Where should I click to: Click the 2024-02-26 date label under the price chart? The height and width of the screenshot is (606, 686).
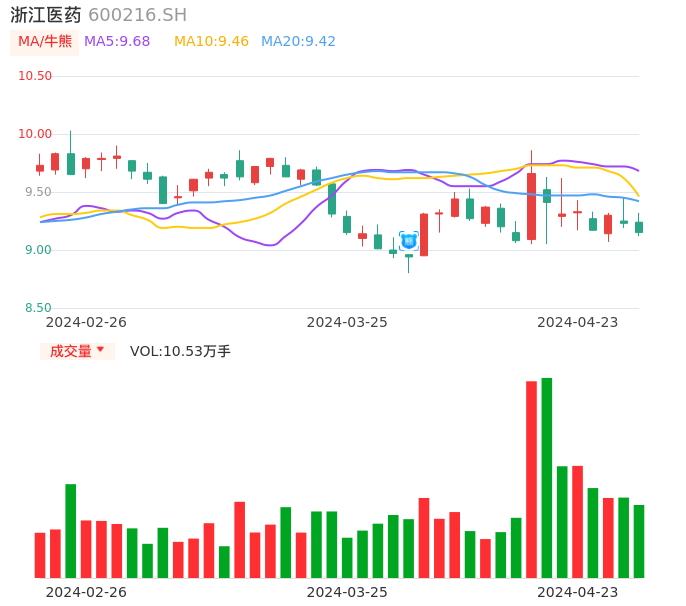[x=86, y=322]
